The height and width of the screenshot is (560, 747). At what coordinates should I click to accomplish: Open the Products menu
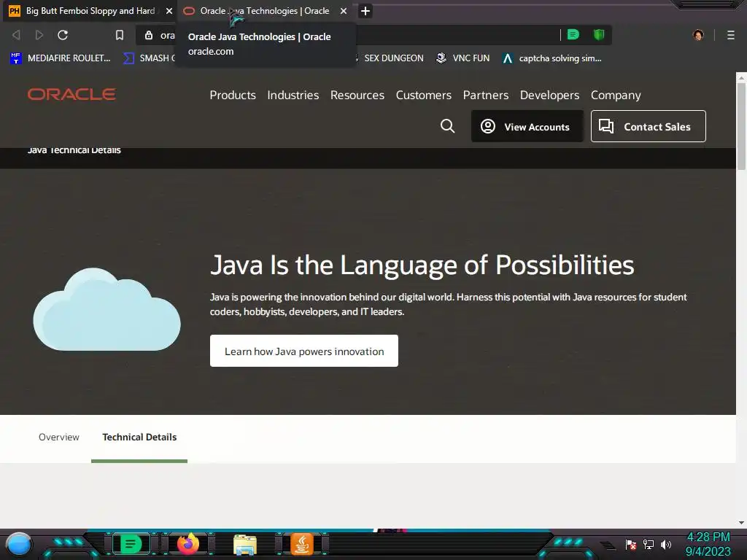pos(233,96)
